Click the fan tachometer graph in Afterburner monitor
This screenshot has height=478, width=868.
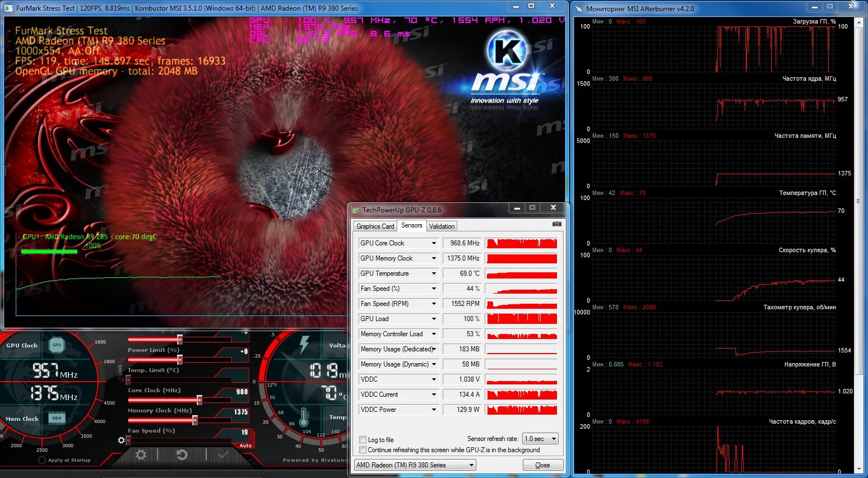[x=714, y=335]
